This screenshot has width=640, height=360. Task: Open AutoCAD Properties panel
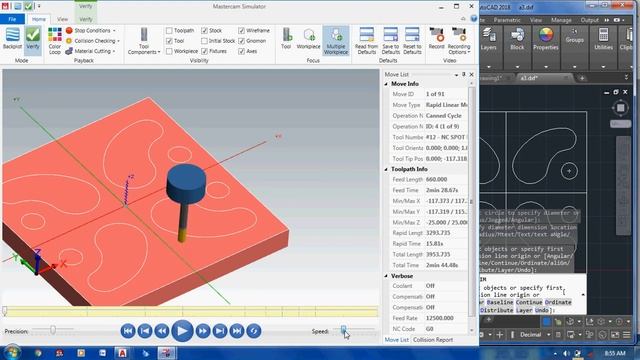pos(546,40)
